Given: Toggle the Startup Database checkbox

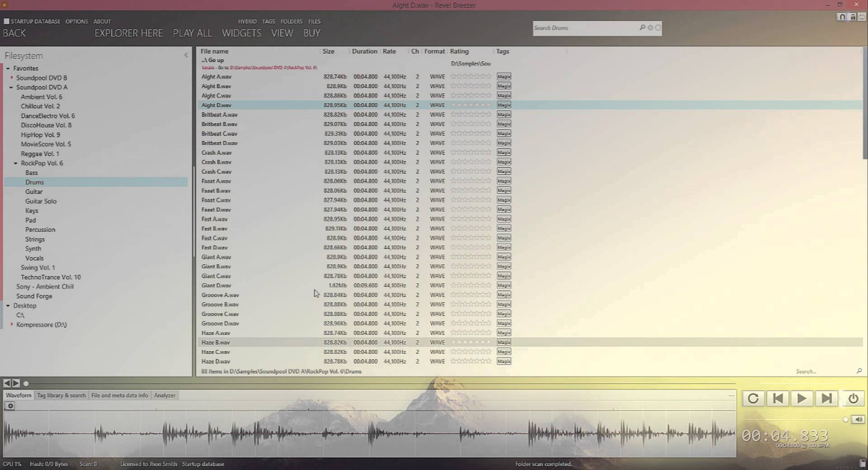Looking at the screenshot, I should click(6, 21).
